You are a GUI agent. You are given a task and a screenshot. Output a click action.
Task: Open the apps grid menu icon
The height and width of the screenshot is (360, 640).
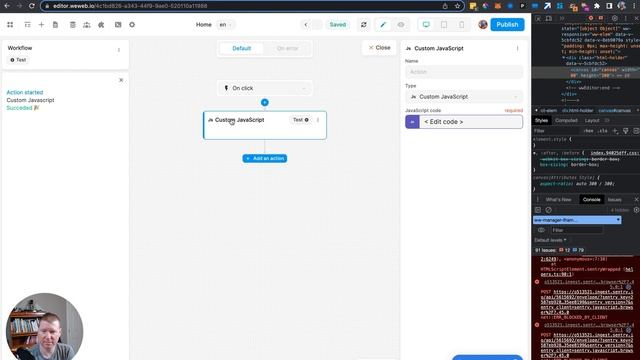tap(10, 25)
